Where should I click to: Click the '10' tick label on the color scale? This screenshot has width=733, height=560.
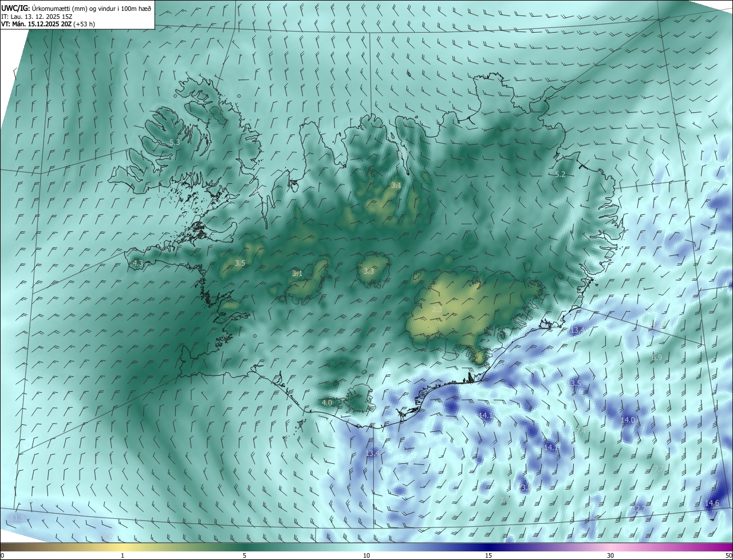[x=366, y=555]
